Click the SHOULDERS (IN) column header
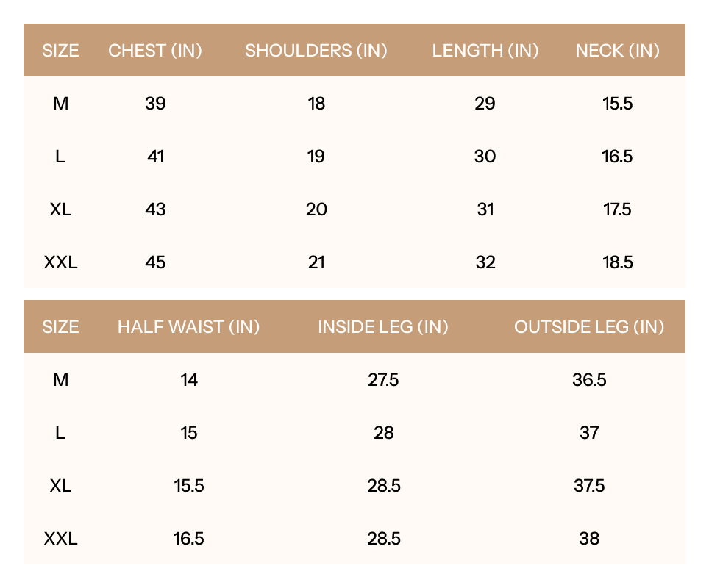The height and width of the screenshot is (588, 709). [x=316, y=51]
